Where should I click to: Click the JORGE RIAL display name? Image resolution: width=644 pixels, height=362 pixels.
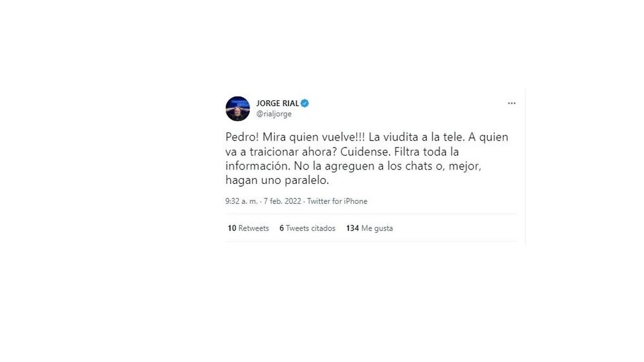[x=277, y=104]
